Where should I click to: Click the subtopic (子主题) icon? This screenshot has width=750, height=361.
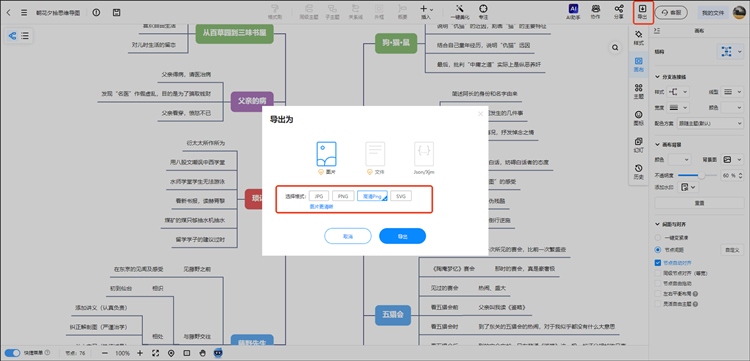[332, 11]
